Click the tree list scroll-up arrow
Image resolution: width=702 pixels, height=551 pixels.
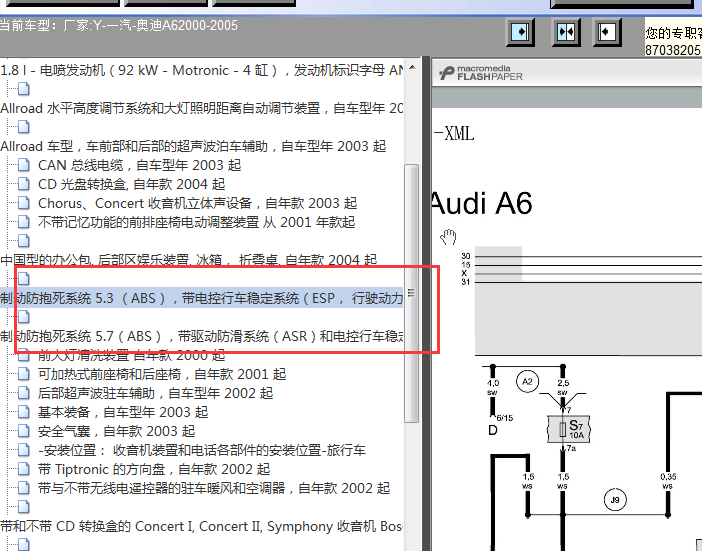412,68
